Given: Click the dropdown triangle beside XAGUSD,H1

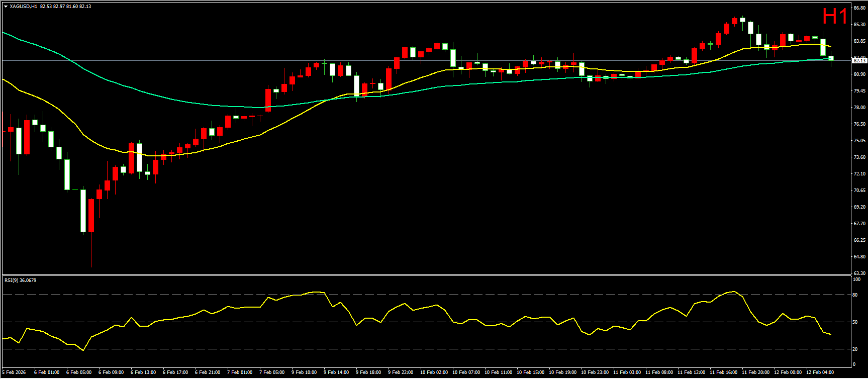Looking at the screenshot, I should [6, 7].
